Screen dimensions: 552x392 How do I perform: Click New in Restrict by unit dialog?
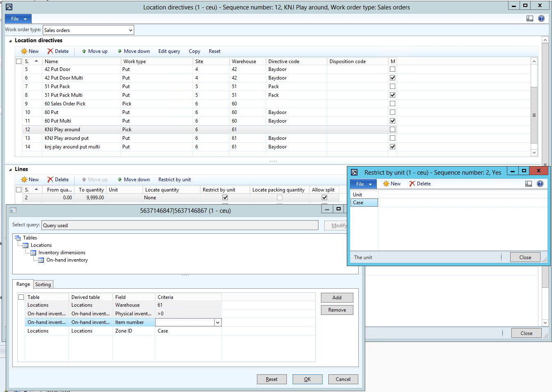coord(392,184)
